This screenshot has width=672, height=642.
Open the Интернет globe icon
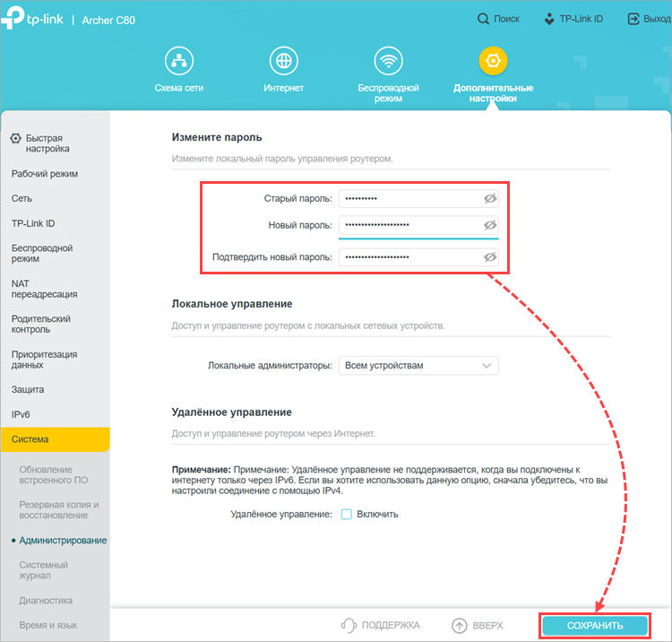click(x=284, y=61)
